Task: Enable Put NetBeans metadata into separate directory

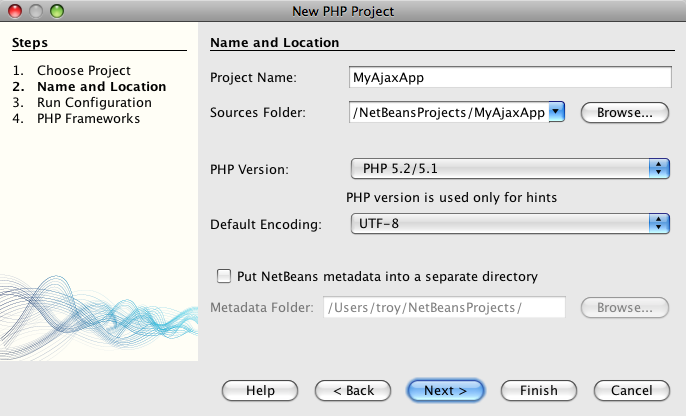Action: coord(224,276)
